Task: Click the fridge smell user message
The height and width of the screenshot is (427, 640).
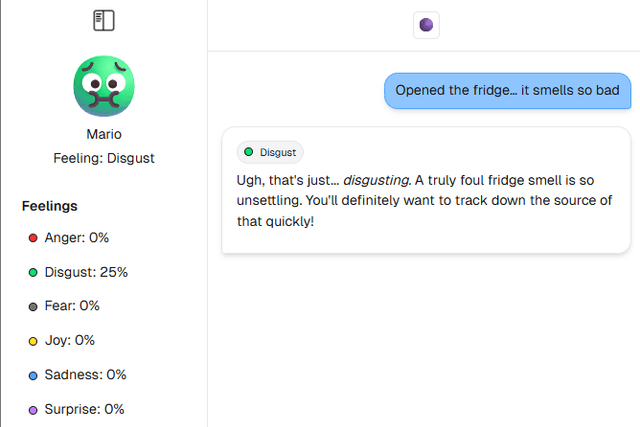Action: (x=508, y=90)
